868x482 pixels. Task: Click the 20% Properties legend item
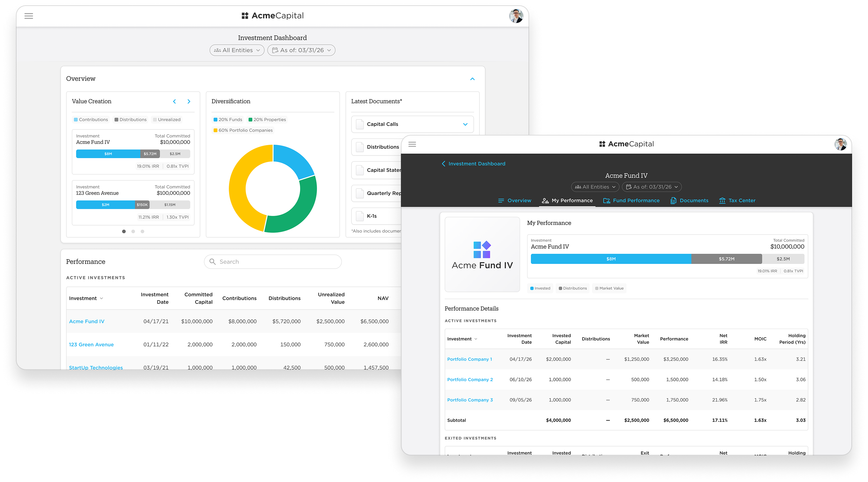267,120
